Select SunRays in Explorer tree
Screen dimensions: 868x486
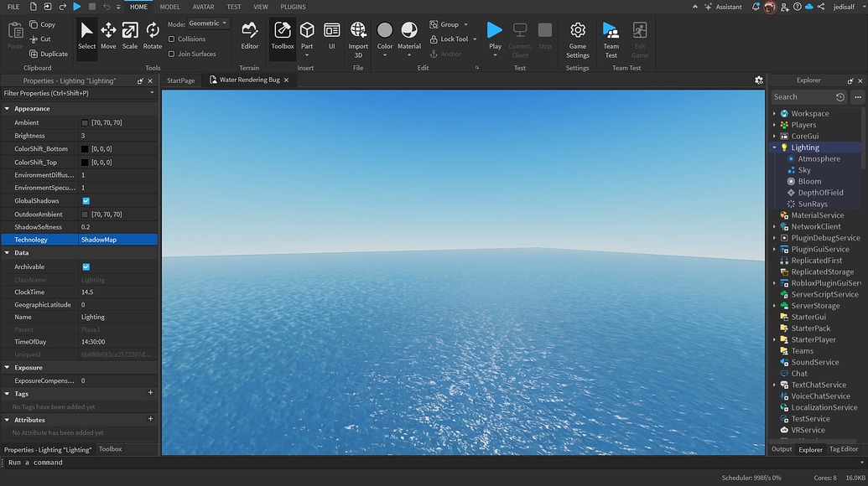click(x=812, y=204)
